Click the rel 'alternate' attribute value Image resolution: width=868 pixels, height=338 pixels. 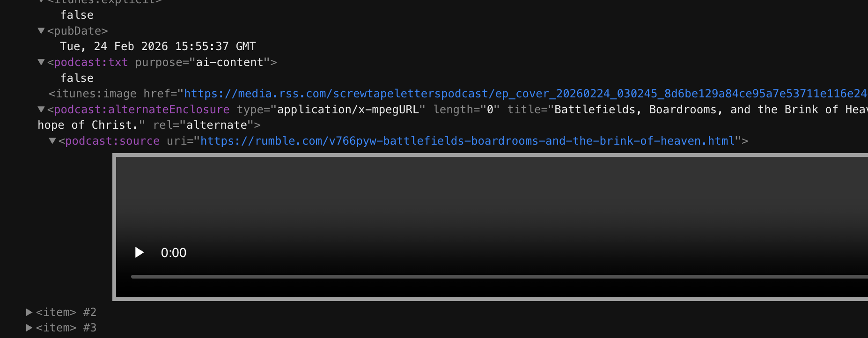tap(217, 125)
